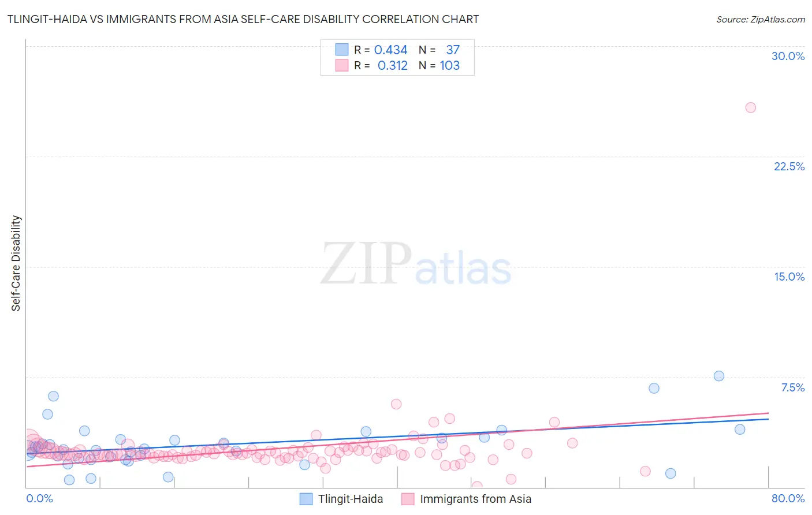Click the blue Tlingit-Haida swatch in bottom legend
Viewport: 812px width, 515px height.
[306, 499]
